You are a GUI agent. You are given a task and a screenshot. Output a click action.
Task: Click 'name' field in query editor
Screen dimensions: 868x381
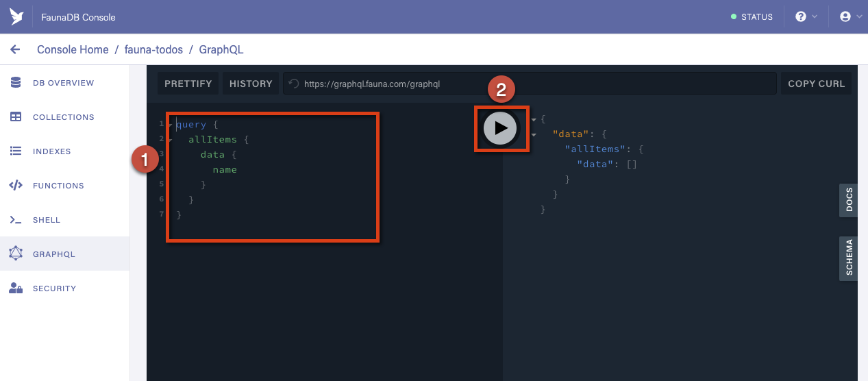click(225, 170)
